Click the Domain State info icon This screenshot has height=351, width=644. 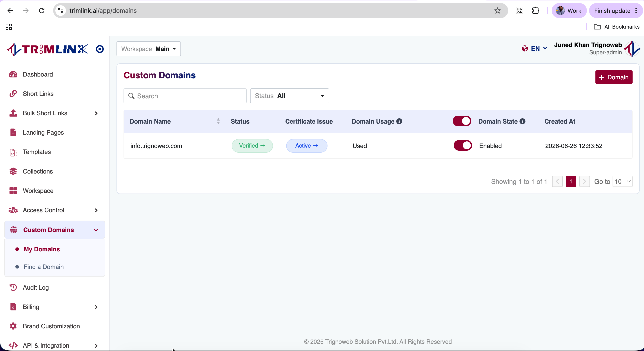click(522, 121)
